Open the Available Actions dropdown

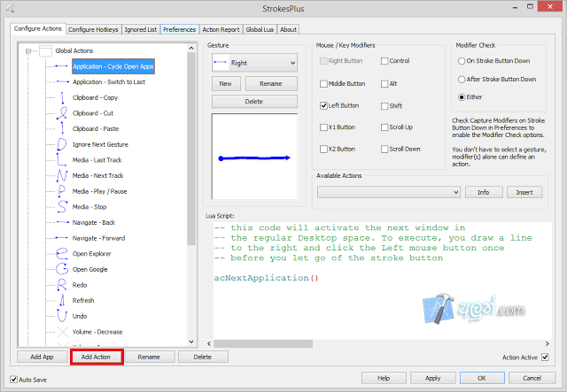389,192
